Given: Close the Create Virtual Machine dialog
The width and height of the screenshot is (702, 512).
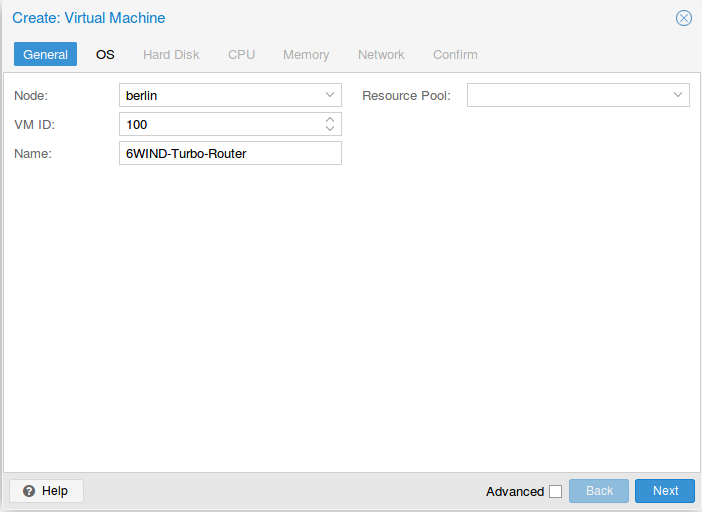Looking at the screenshot, I should [x=684, y=18].
